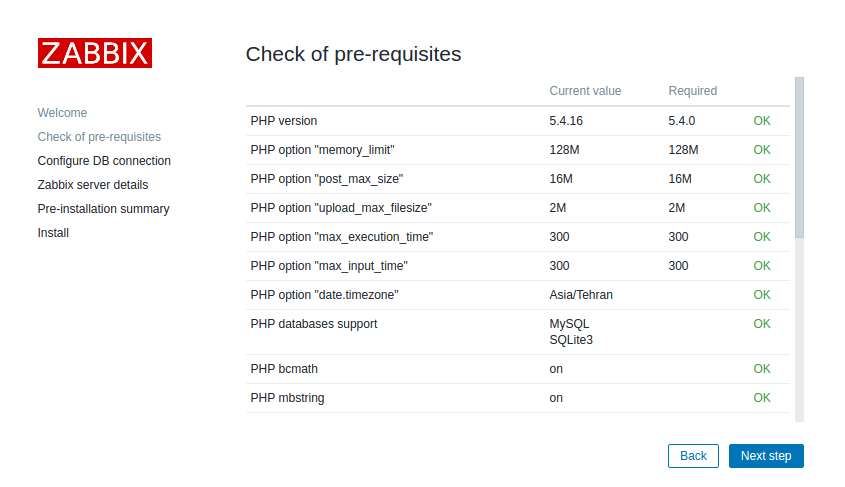
Task: Click PHP option "memory_limit" row
Action: coord(323,150)
